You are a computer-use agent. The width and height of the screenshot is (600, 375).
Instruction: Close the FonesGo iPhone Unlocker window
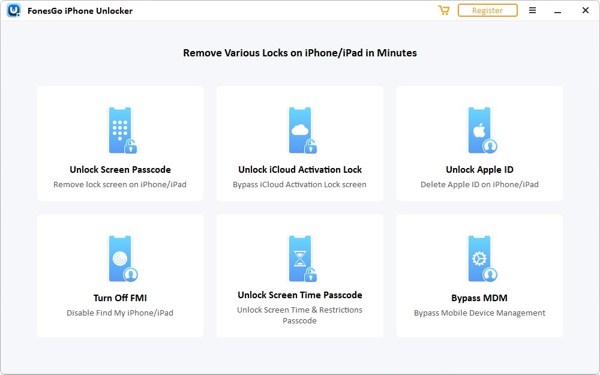(585, 10)
